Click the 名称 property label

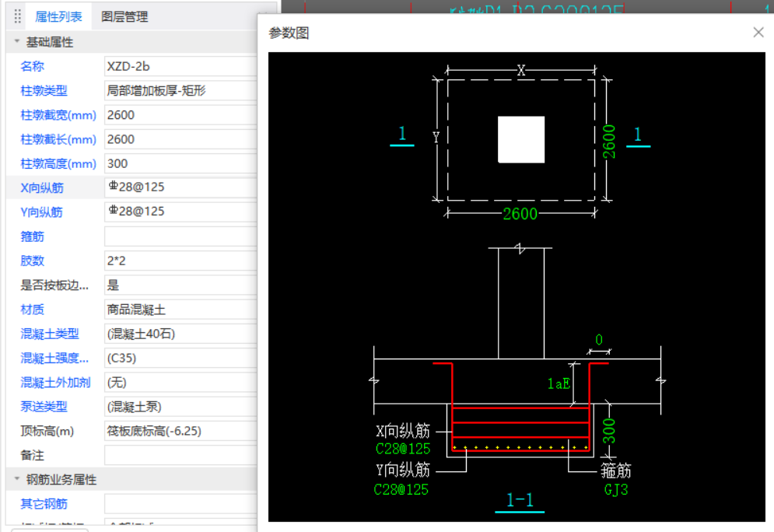tap(32, 66)
